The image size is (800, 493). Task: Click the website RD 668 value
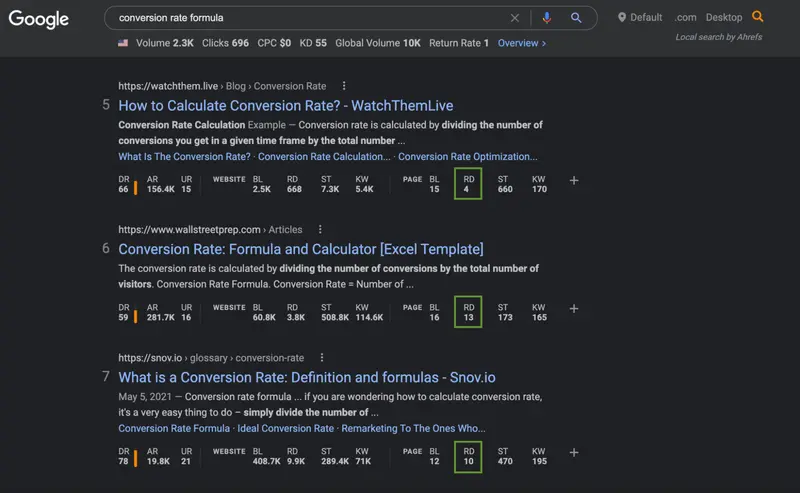tap(294, 189)
